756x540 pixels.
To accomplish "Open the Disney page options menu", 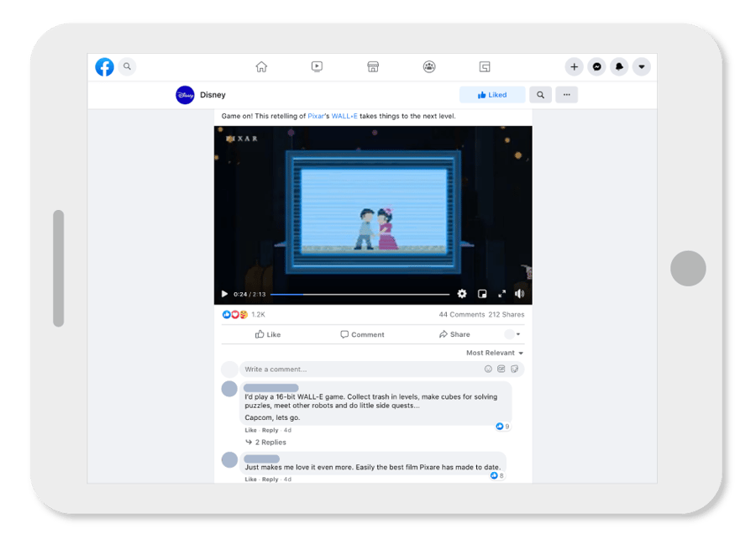I will coord(567,94).
